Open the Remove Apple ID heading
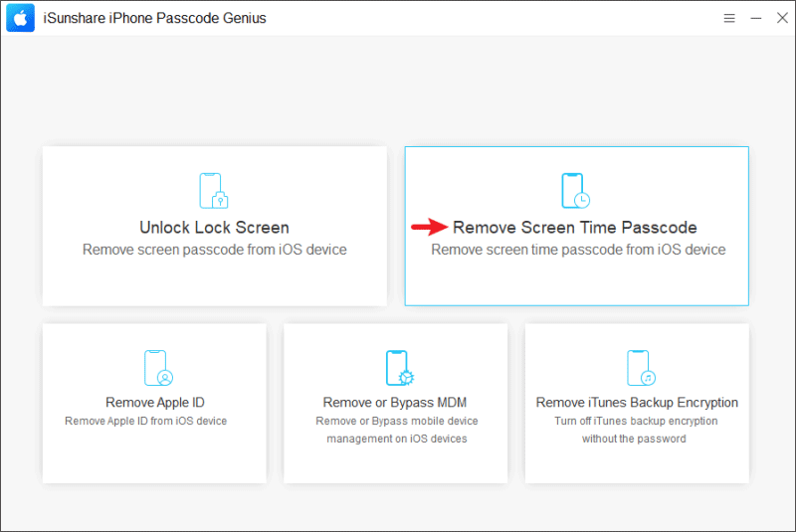This screenshot has height=532, width=796. (155, 402)
